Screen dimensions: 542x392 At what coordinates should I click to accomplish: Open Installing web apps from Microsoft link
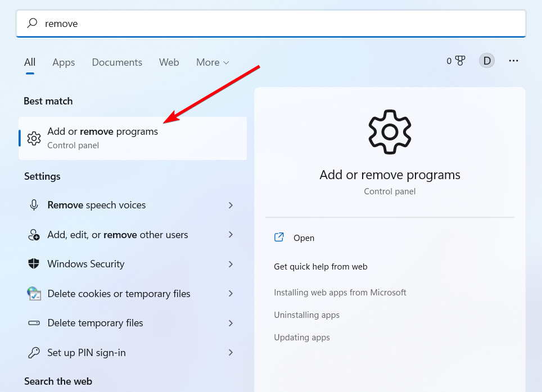pyautogui.click(x=340, y=293)
